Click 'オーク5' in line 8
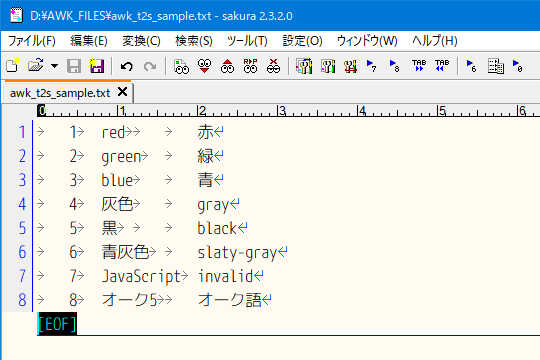The image size is (540, 360). click(129, 300)
